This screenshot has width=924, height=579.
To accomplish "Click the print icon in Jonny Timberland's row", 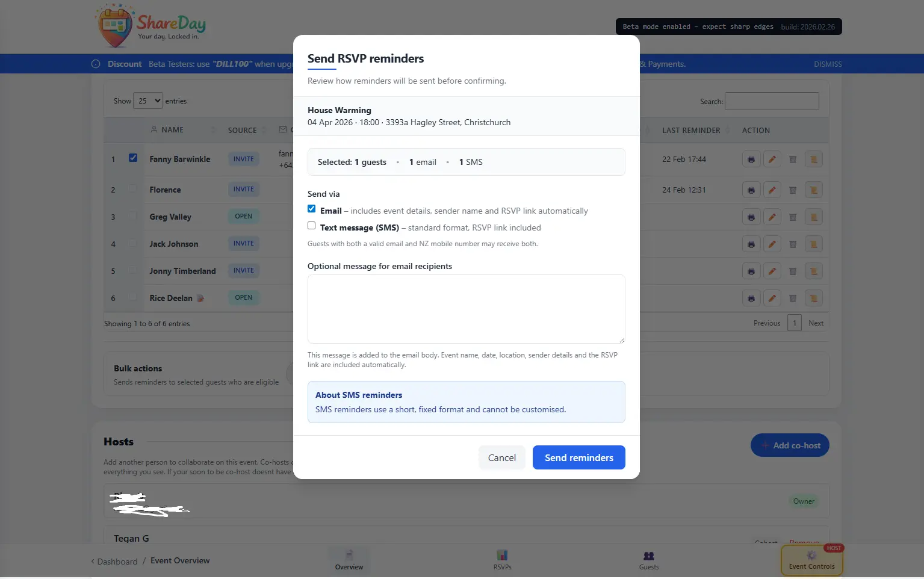I will 751,271.
